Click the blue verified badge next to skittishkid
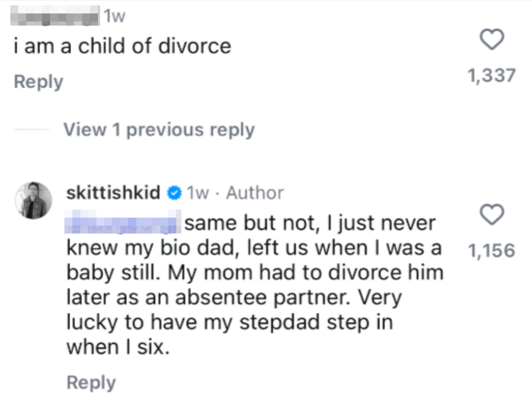 tap(174, 193)
